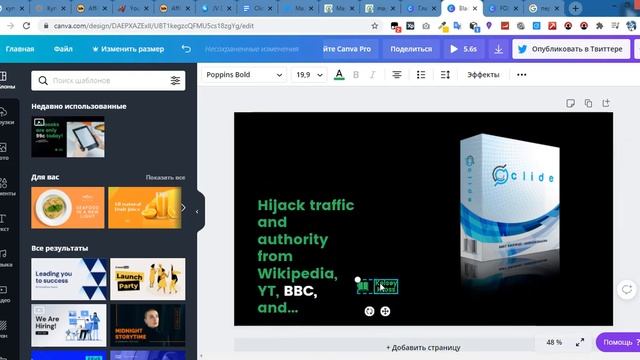Change text alignment
This screenshot has height=360, width=640.
[x=397, y=75]
